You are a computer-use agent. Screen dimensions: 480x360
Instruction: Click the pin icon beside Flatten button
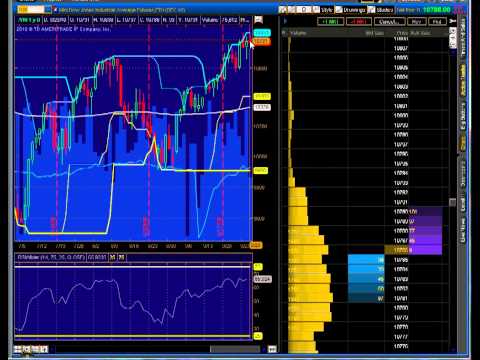tap(452, 21)
